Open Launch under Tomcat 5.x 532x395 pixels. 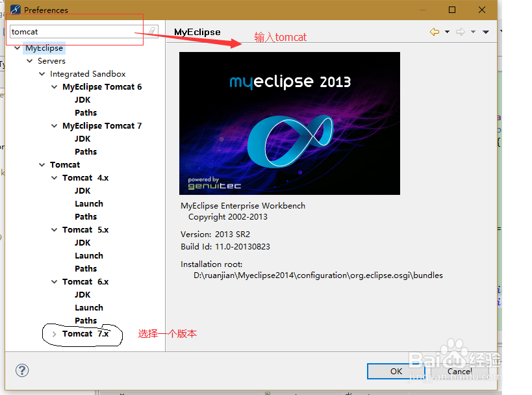coord(89,255)
